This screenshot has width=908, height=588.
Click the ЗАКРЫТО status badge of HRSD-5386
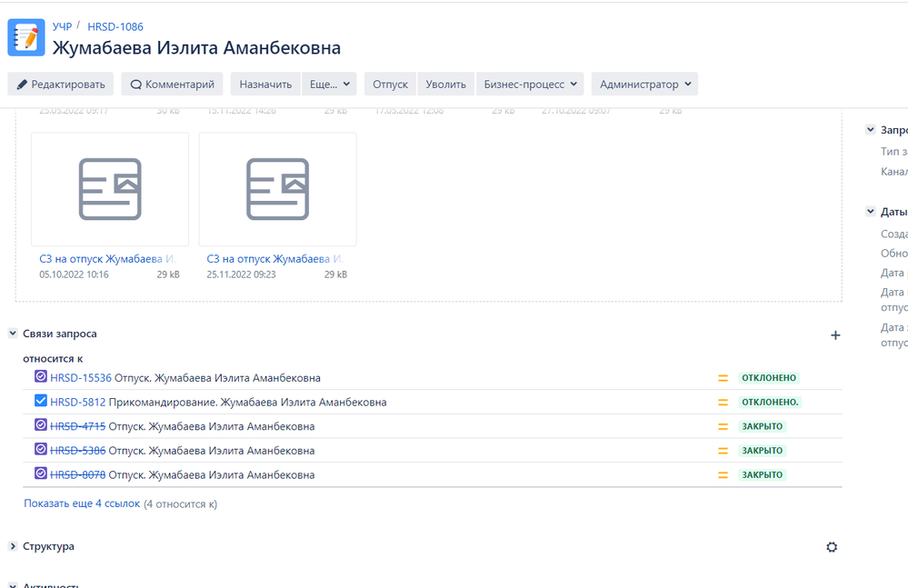point(762,451)
